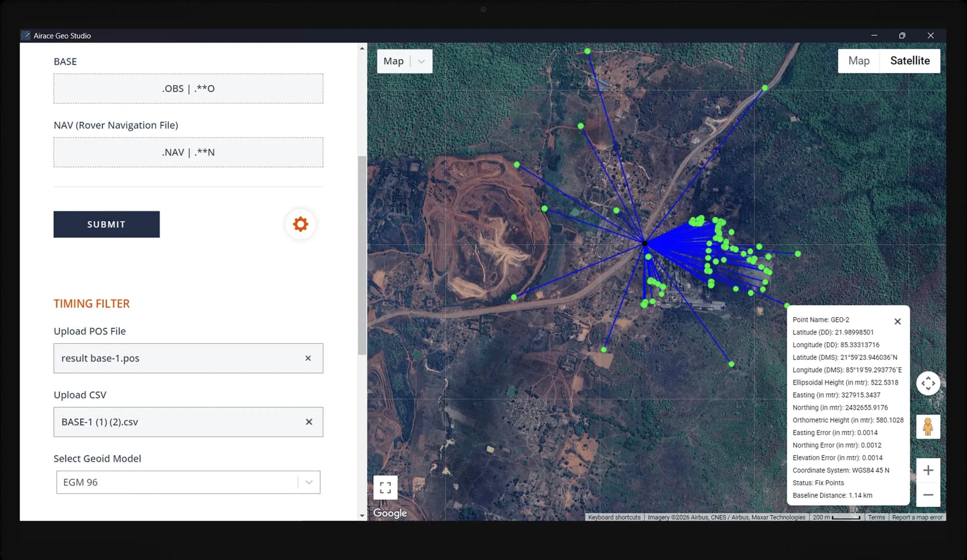
Task: Click the Google logo on map
Action: 390,513
